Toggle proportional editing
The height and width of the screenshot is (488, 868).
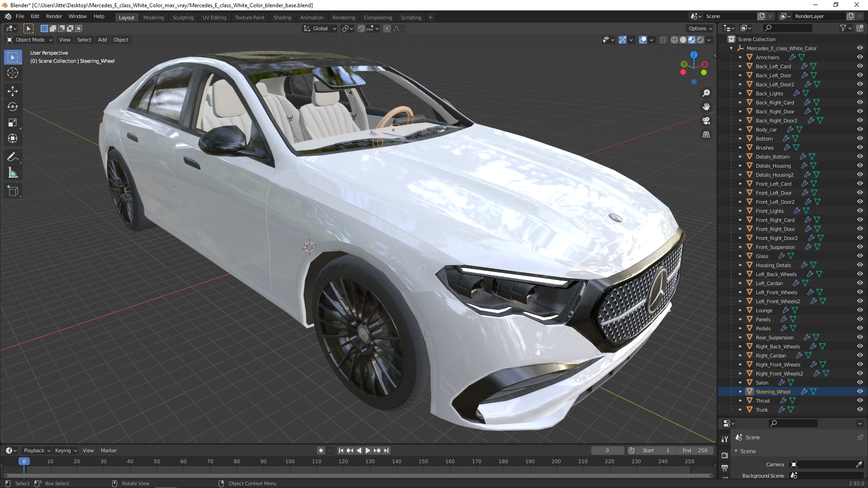point(387,28)
